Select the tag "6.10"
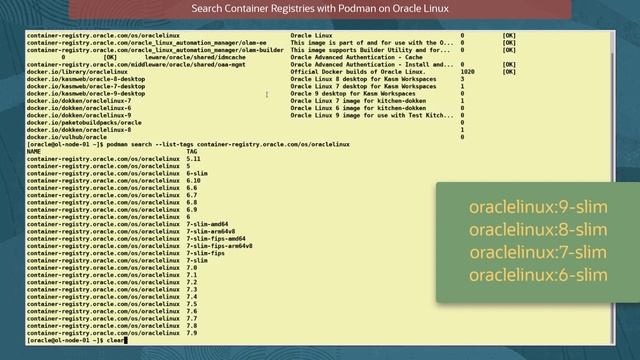This screenshot has width=640, height=360. (193, 181)
